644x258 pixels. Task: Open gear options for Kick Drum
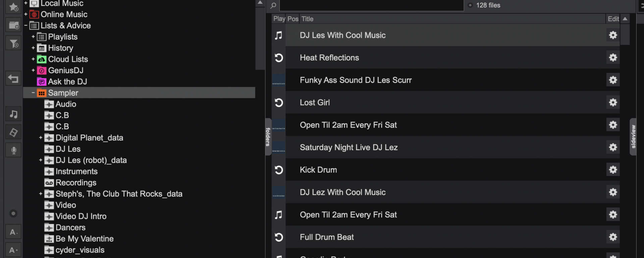(613, 170)
